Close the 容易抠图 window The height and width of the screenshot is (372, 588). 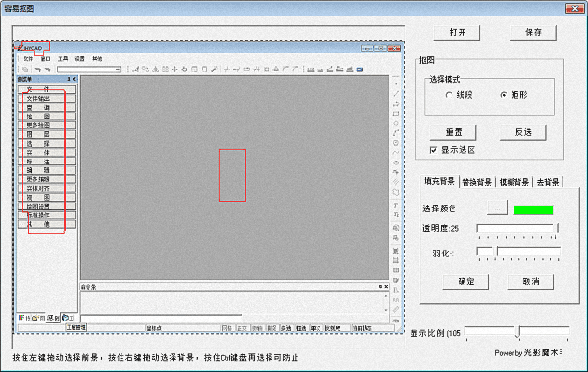575,8
